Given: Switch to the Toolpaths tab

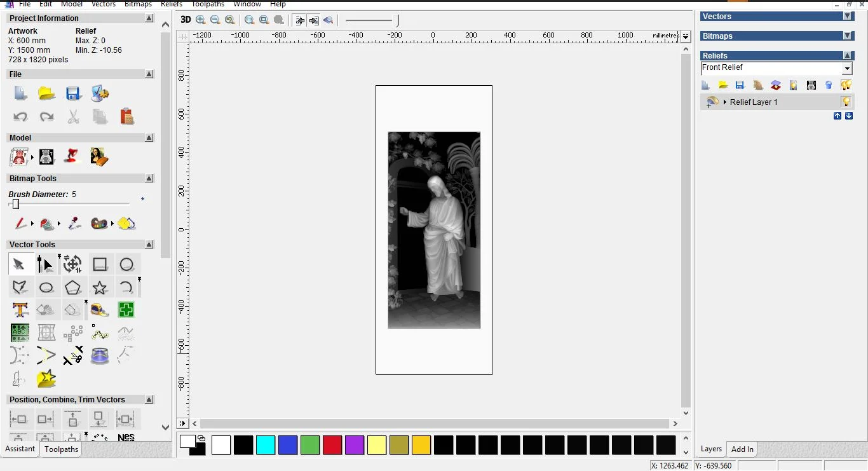Looking at the screenshot, I should (x=61, y=449).
